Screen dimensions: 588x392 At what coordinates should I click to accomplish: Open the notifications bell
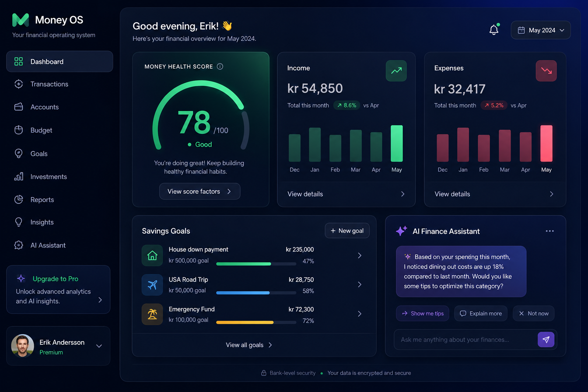pos(494,30)
